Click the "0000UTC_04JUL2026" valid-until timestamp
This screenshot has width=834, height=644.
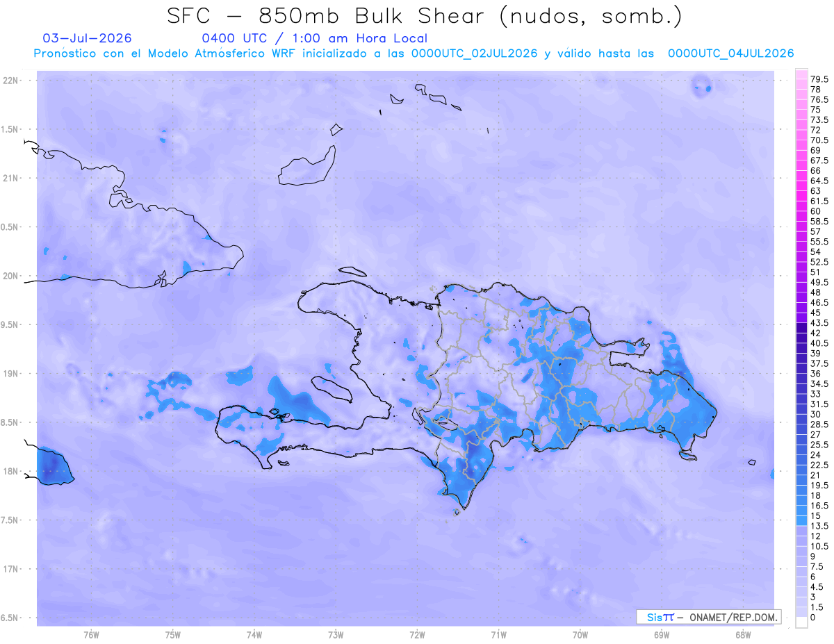730,53
